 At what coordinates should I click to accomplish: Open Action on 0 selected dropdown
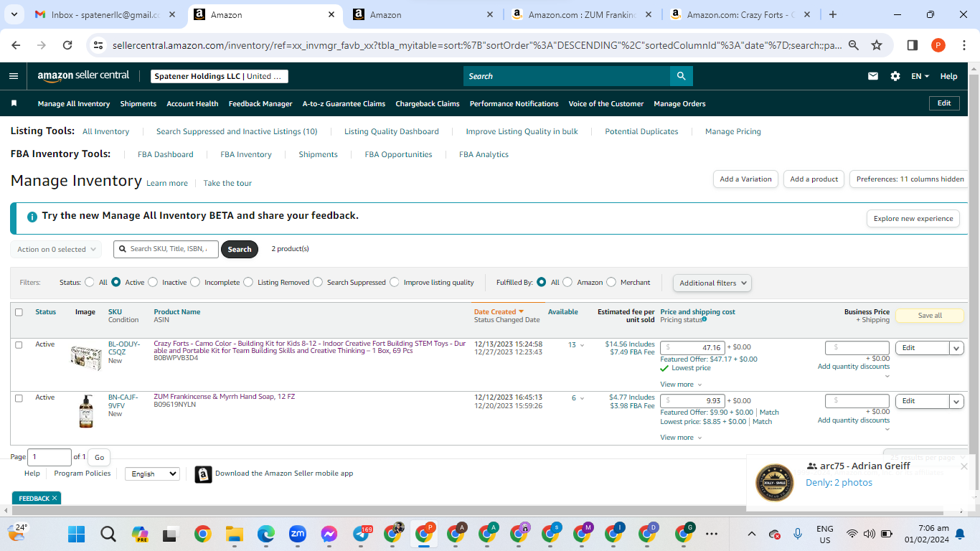[x=56, y=250]
